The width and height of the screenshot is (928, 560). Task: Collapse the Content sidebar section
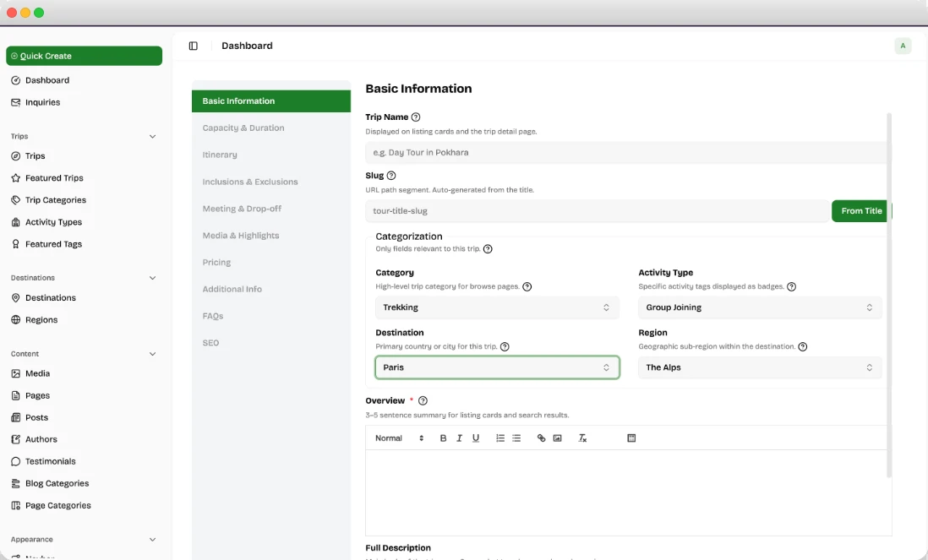[x=152, y=354]
